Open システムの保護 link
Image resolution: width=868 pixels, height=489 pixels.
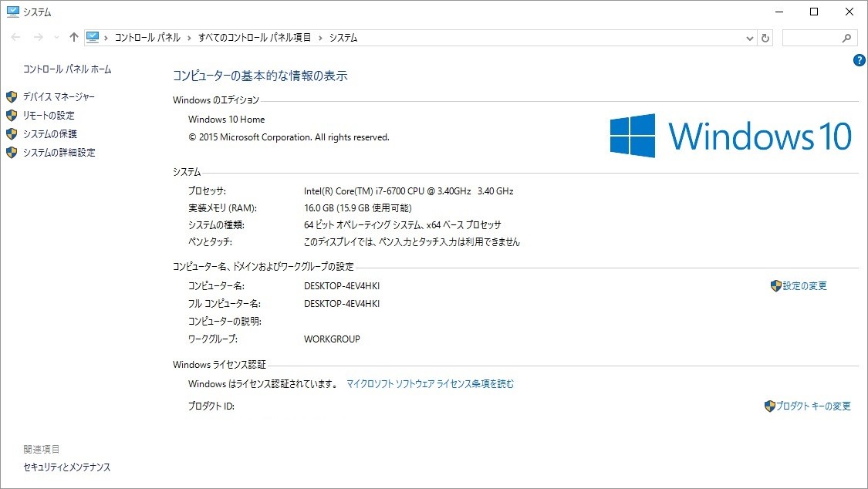pos(50,134)
